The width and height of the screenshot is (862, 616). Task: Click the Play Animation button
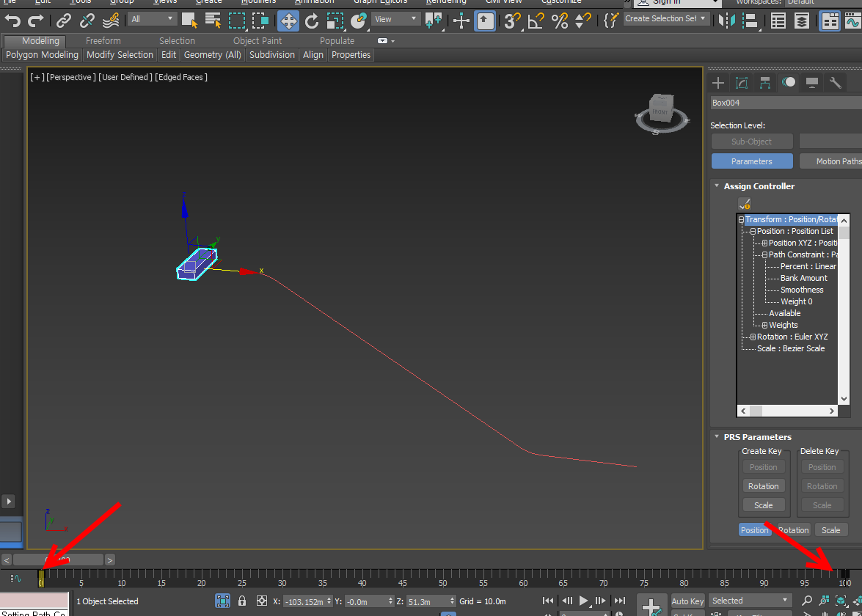[x=584, y=601]
